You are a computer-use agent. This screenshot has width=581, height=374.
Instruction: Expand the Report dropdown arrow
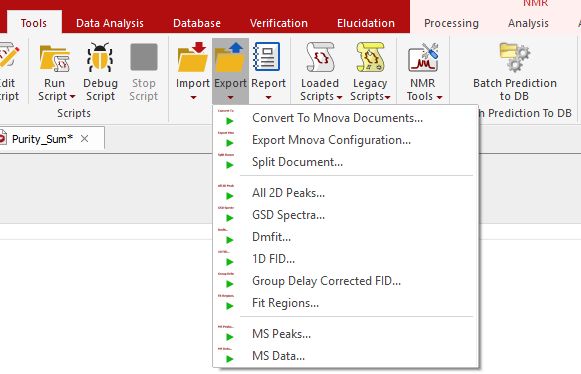(x=268, y=98)
